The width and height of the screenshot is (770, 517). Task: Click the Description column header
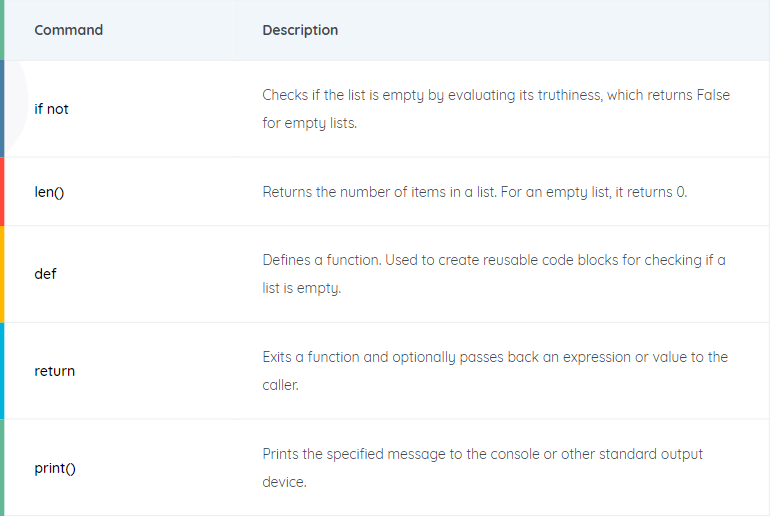300,30
